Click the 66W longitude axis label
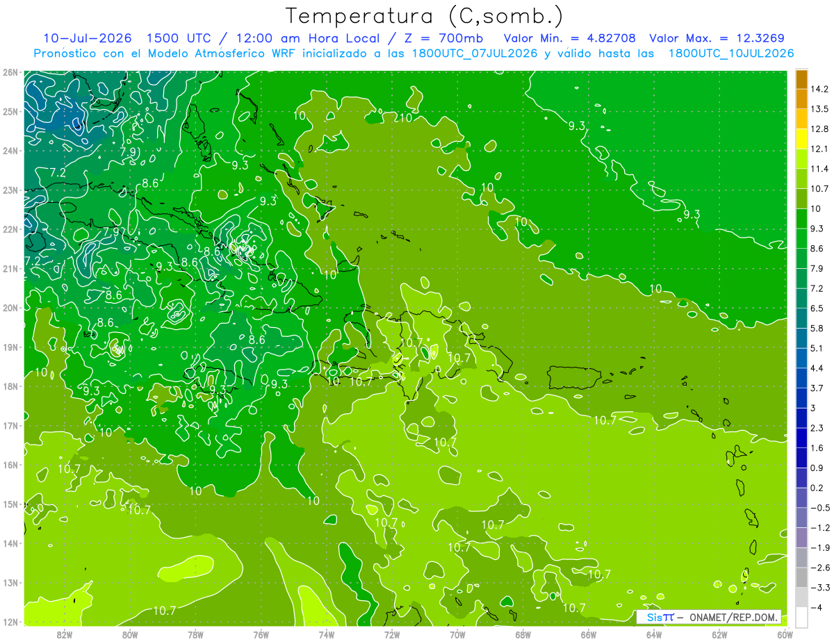834x644 pixels. pyautogui.click(x=589, y=635)
